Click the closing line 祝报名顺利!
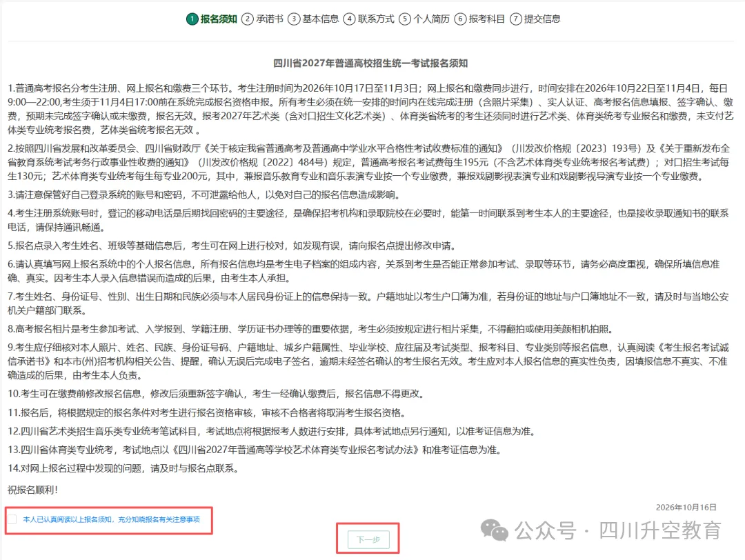Screen dimensions: 745x560 click(33, 490)
